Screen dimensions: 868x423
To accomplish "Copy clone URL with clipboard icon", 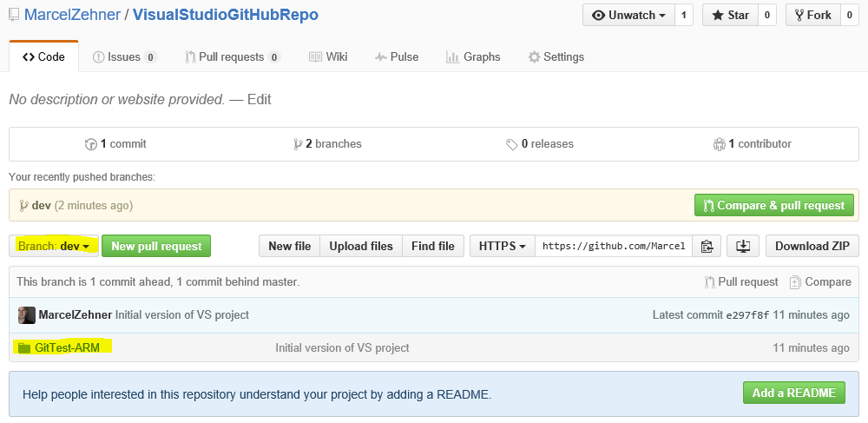I will tap(707, 247).
